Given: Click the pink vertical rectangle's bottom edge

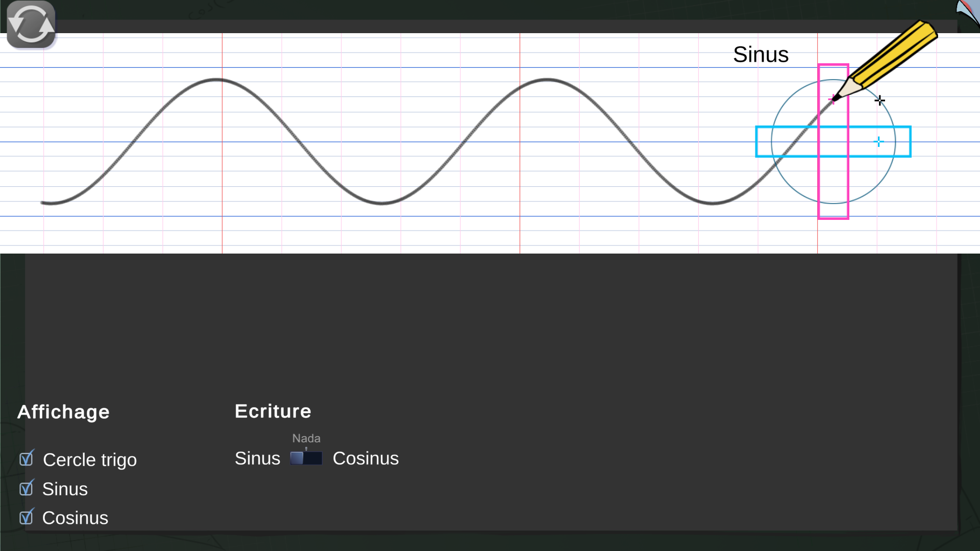Looking at the screenshot, I should tap(833, 218).
